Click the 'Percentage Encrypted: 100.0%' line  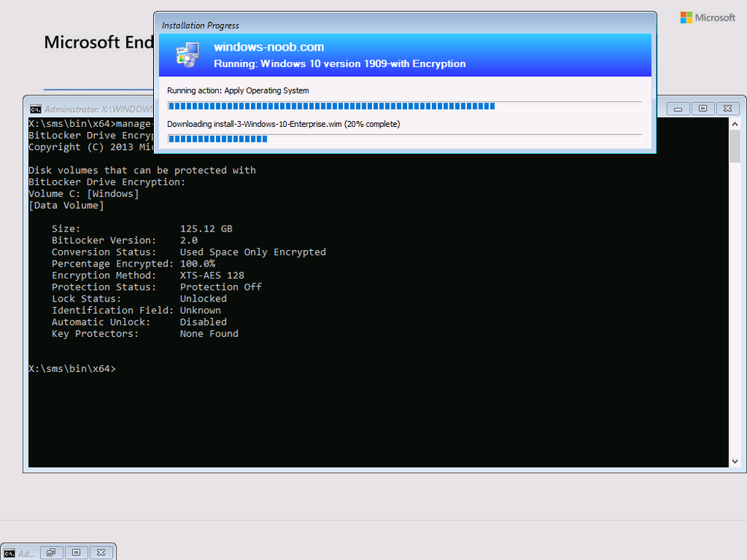[134, 264]
